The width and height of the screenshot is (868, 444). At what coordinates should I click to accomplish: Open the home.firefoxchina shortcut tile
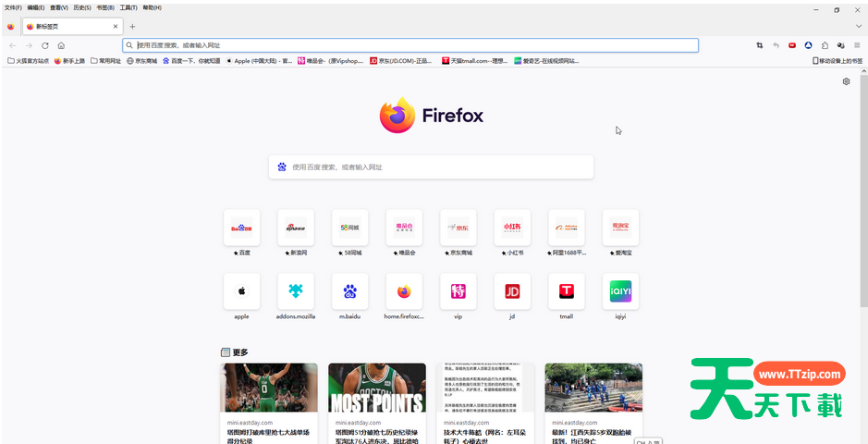(404, 291)
